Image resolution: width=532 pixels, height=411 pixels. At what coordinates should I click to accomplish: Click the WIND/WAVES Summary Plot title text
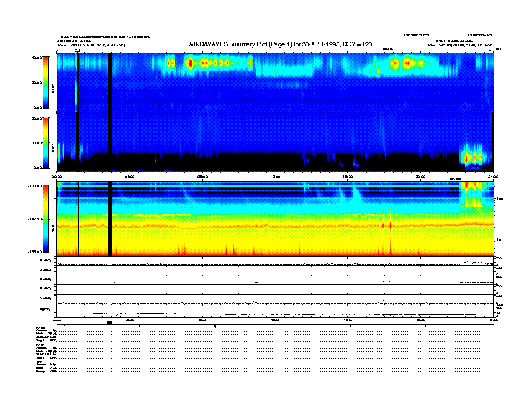[x=280, y=44]
